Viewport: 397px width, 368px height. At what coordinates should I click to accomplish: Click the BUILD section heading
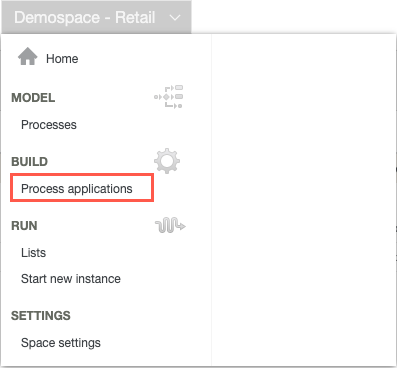(29, 162)
